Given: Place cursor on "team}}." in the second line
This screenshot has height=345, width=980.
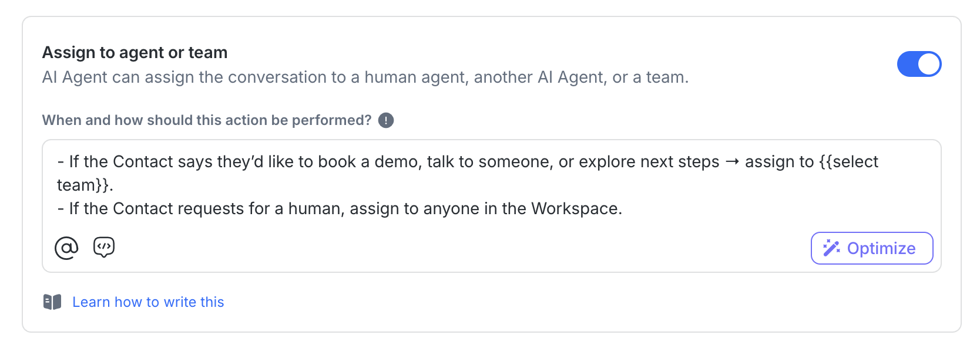Looking at the screenshot, I should point(84,185).
